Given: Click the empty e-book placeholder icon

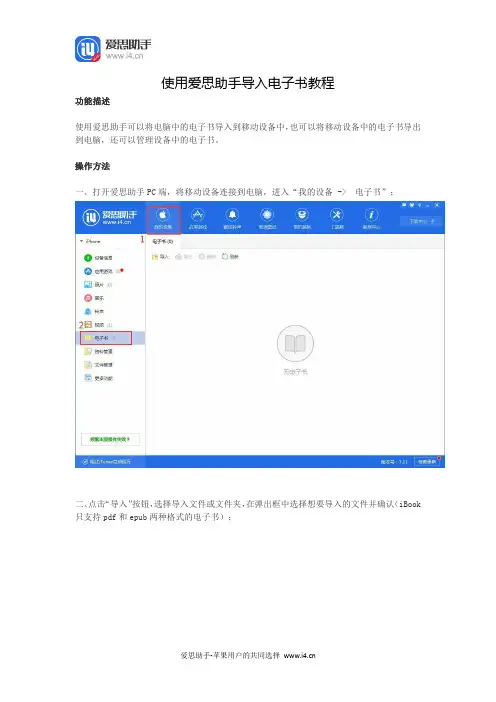Looking at the screenshot, I should click(295, 343).
